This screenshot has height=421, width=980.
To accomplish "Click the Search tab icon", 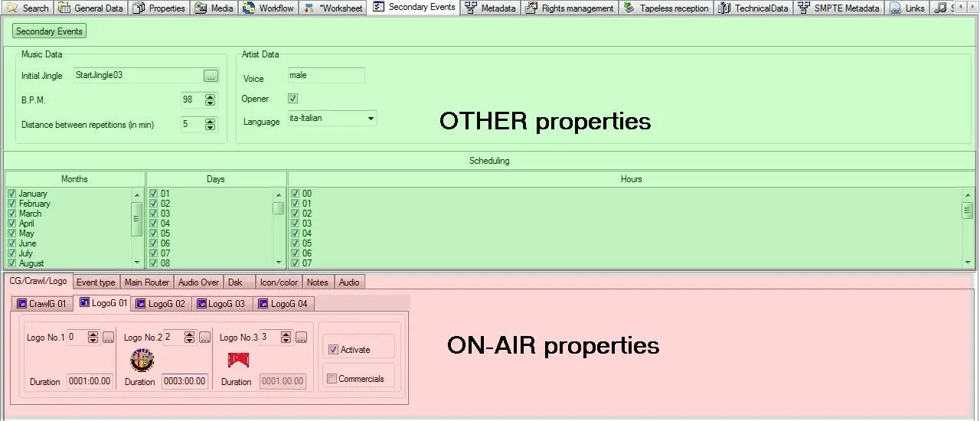I will pos(12,8).
